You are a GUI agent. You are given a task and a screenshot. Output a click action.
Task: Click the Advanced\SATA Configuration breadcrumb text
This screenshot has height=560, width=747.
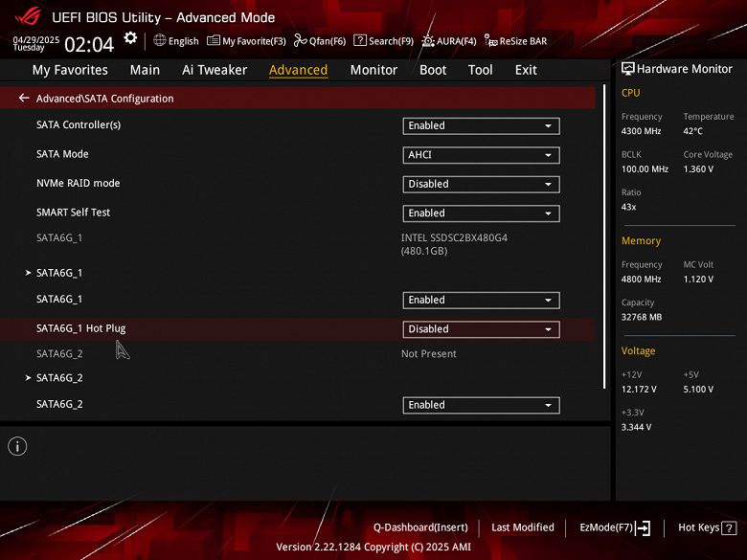pos(104,99)
